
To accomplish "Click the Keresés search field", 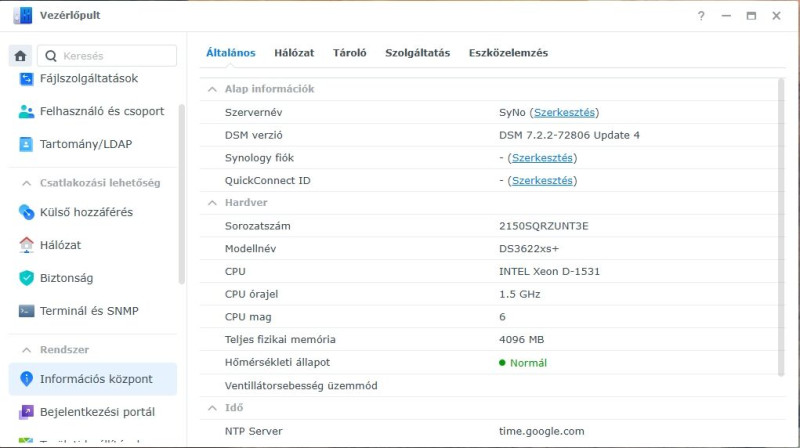I will (x=107, y=56).
